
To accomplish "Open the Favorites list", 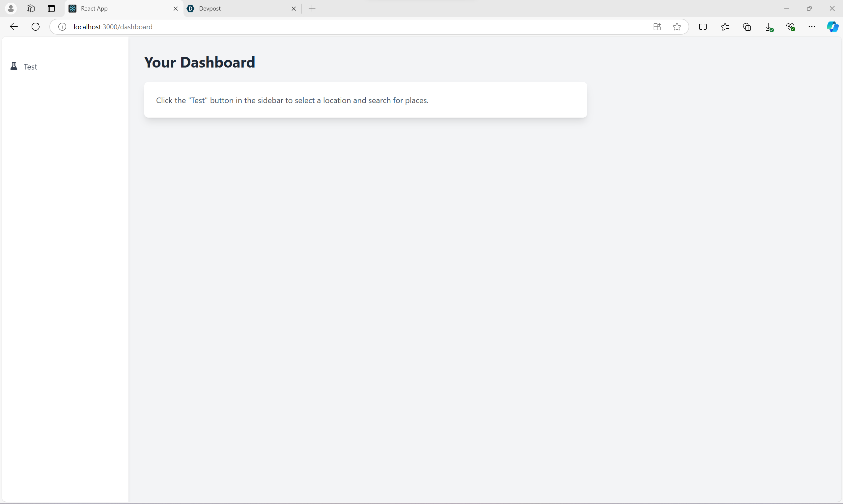I will click(725, 27).
